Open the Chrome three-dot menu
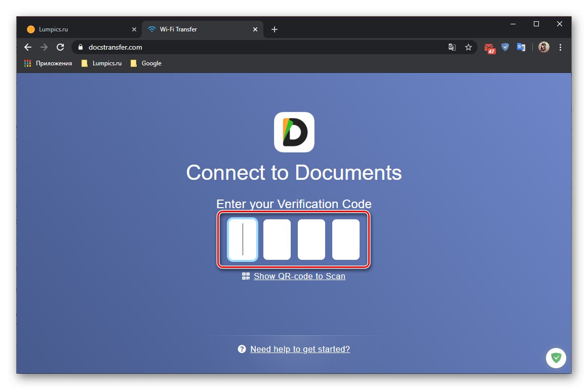This screenshot has width=588, height=390. (560, 47)
